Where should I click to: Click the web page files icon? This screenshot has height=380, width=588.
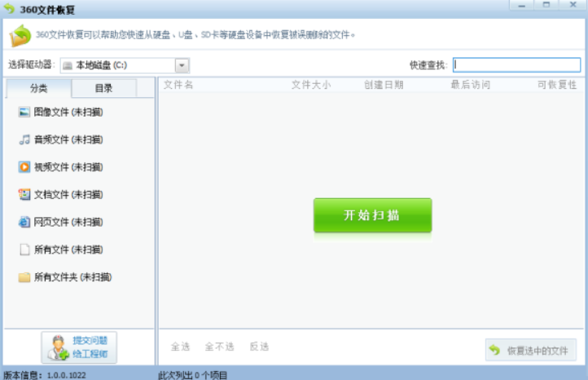click(x=24, y=222)
